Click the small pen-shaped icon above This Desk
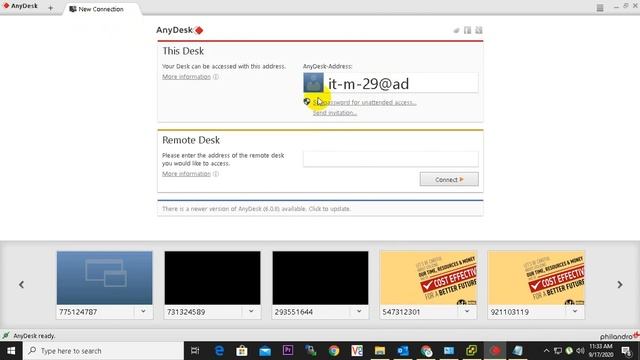Image resolution: width=640 pixels, height=360 pixels. (x=456, y=30)
